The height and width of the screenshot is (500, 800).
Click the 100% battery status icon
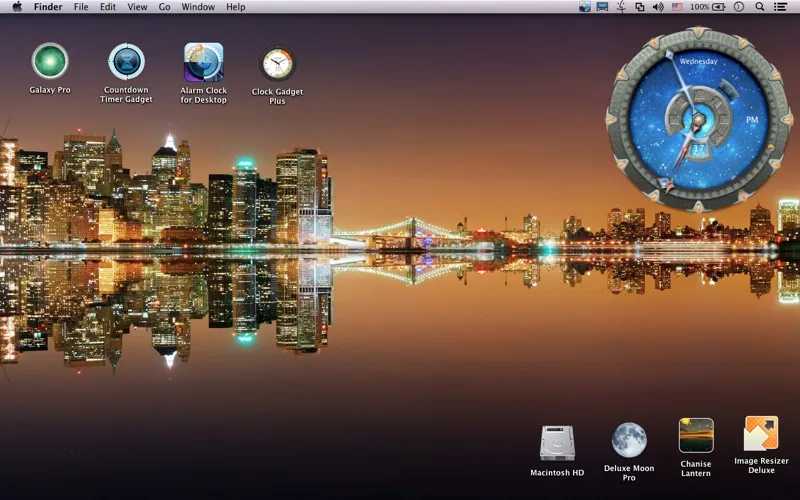pyautogui.click(x=708, y=7)
